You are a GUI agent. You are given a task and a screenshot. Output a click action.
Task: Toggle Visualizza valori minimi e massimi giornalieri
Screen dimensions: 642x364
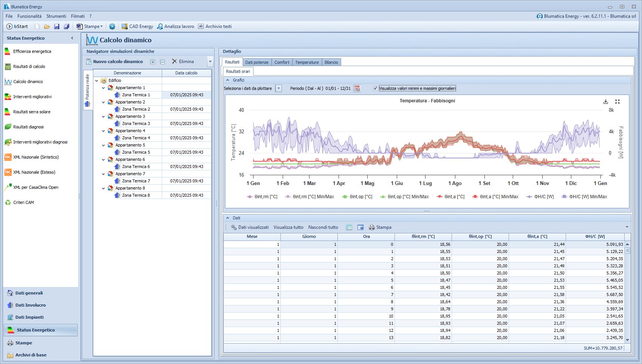point(375,88)
